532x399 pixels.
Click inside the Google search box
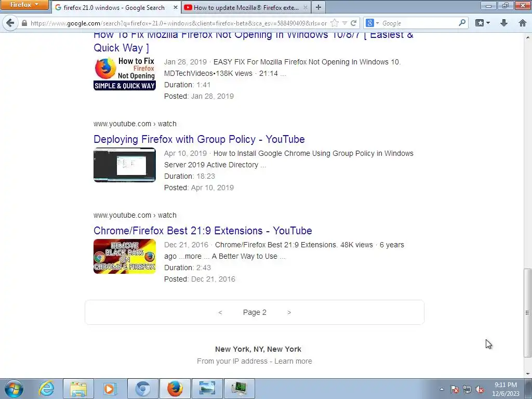pos(419,23)
